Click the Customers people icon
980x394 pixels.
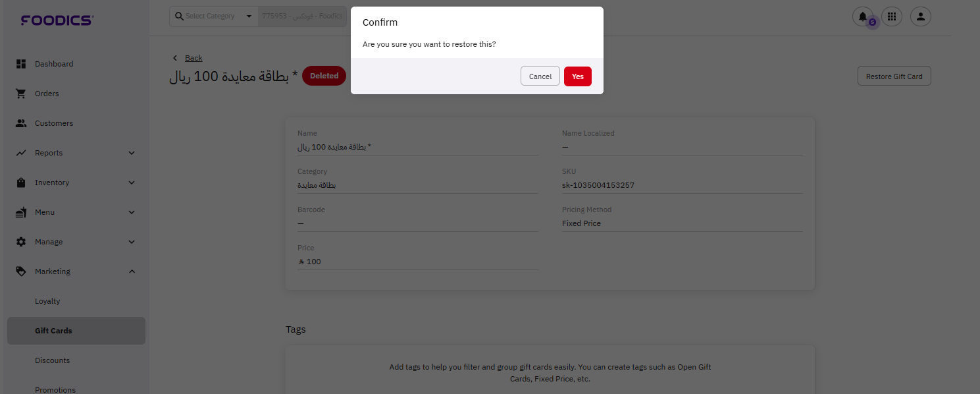[x=21, y=123]
